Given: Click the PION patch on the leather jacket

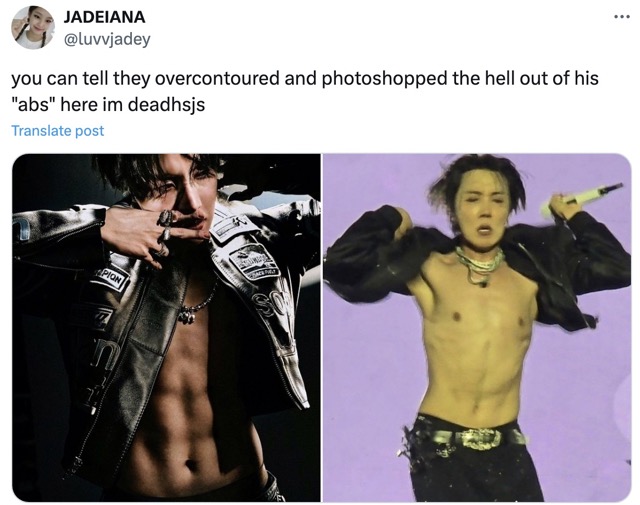Looking at the screenshot, I should coord(112,280).
